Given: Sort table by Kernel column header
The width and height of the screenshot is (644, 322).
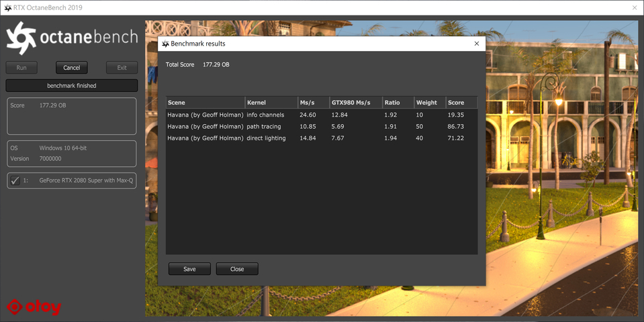Looking at the screenshot, I should (271, 103).
